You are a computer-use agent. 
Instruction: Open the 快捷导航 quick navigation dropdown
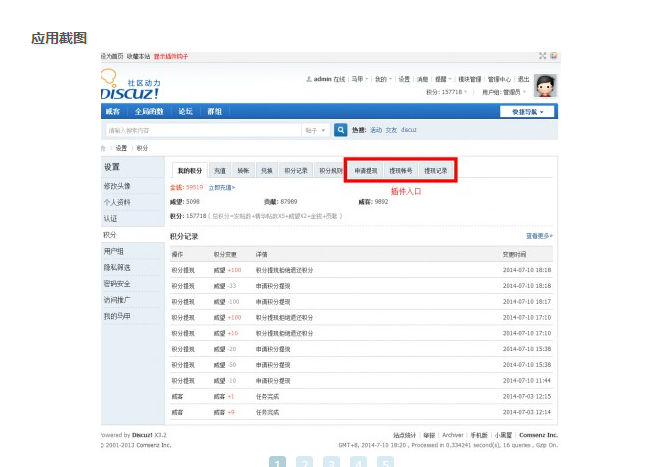[528, 112]
